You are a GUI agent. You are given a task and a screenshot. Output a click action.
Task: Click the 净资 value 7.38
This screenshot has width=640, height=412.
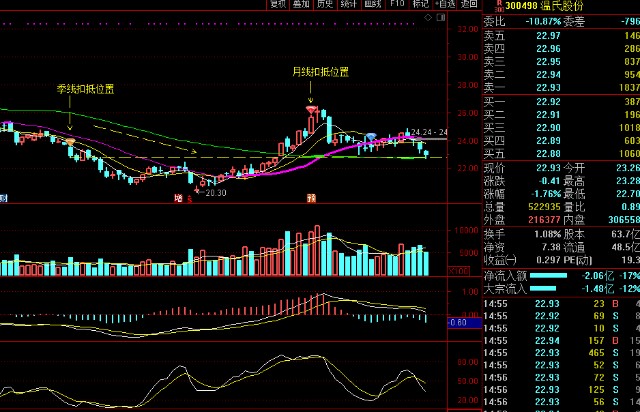coord(551,247)
